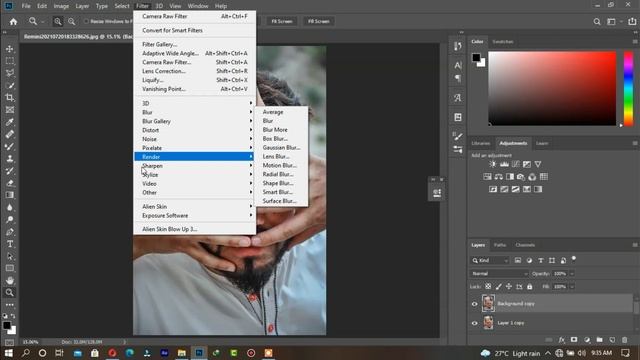This screenshot has height=360, width=640.
Task: Toggle Resize Windows to Fit checkbox
Action: pyautogui.click(x=86, y=21)
